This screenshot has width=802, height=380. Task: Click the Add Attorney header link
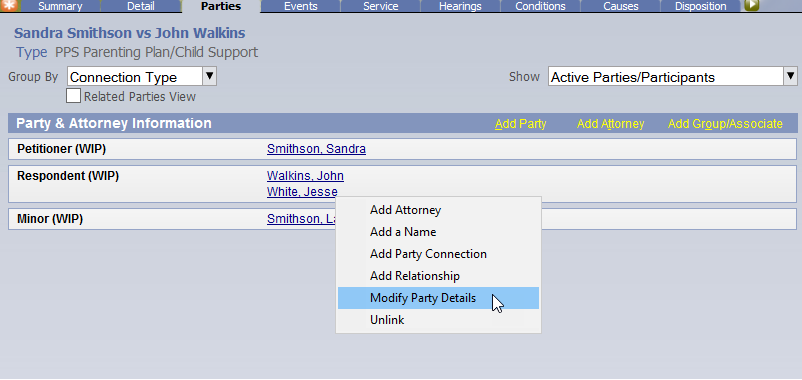click(611, 124)
